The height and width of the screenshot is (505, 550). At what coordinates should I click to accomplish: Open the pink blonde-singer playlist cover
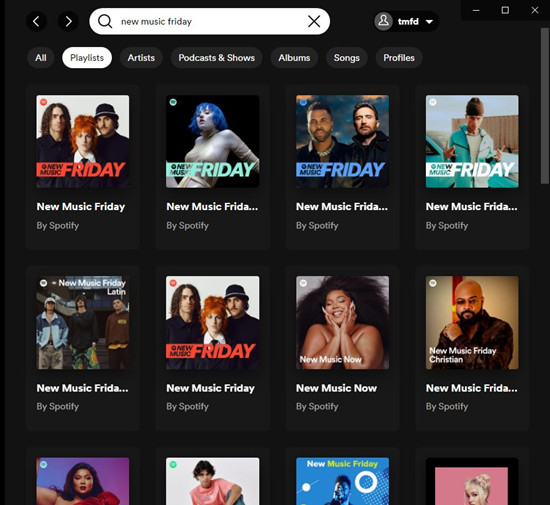472,481
